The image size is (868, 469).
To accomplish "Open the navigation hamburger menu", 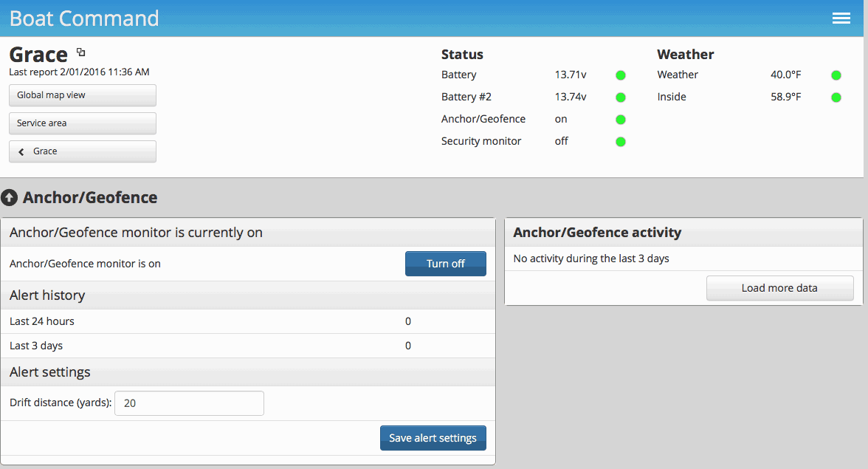I will [841, 18].
